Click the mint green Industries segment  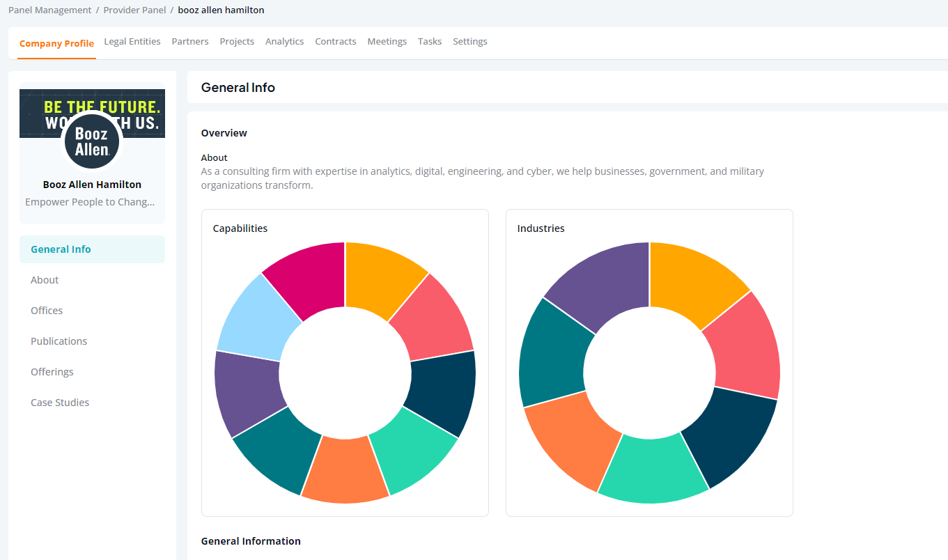(652, 472)
